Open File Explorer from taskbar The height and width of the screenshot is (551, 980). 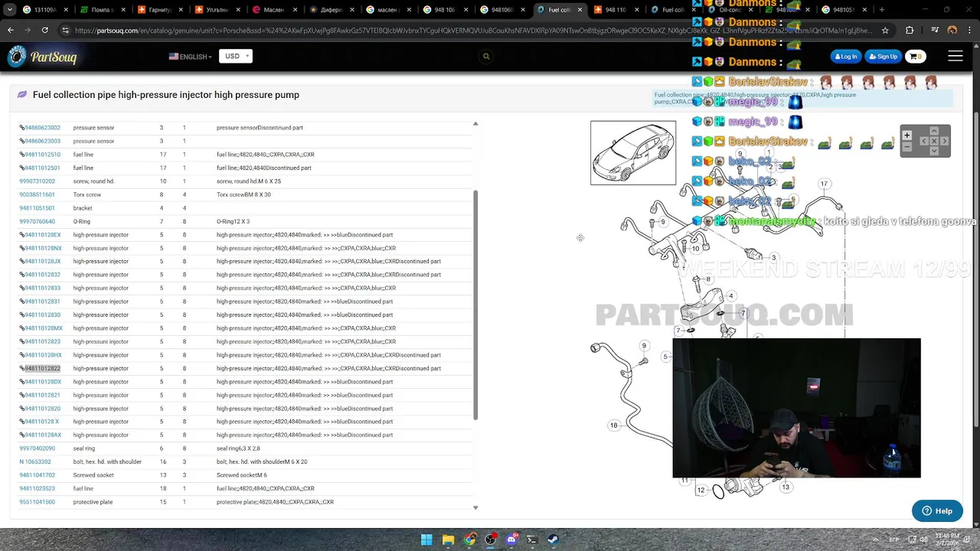click(x=448, y=540)
